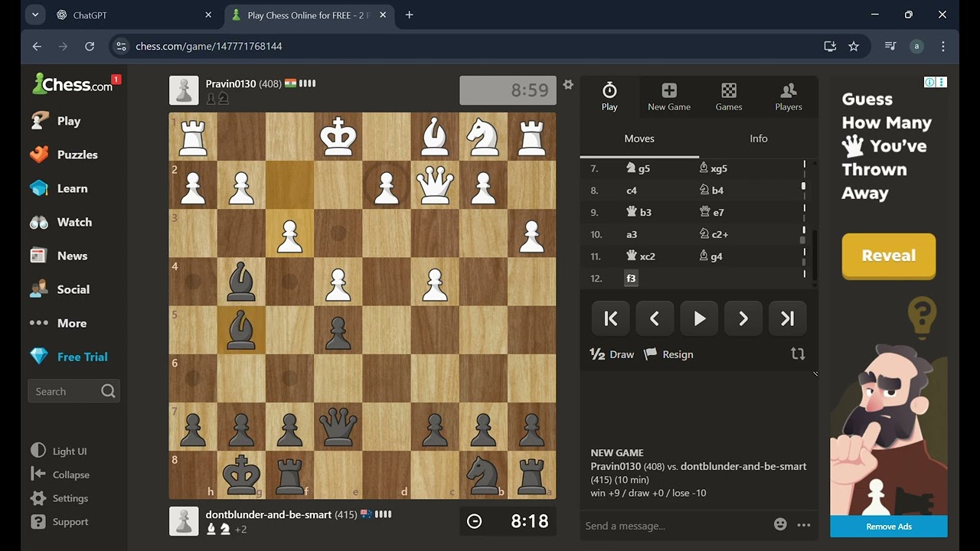Reload the chess.com page
The height and width of the screenshot is (551, 980).
pyautogui.click(x=90, y=46)
